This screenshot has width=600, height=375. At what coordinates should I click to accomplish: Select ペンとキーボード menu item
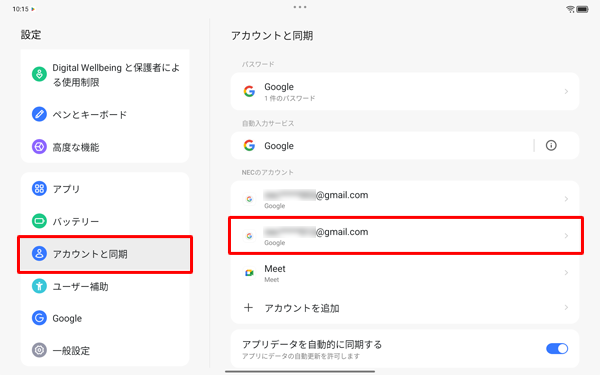pyautogui.click(x=105, y=114)
